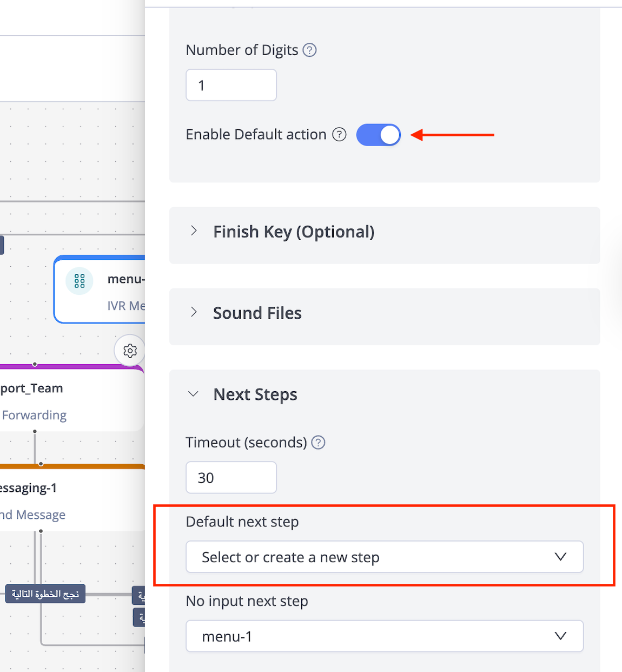Click the Timeout seconds input field
The height and width of the screenshot is (672, 622).
pyautogui.click(x=231, y=477)
